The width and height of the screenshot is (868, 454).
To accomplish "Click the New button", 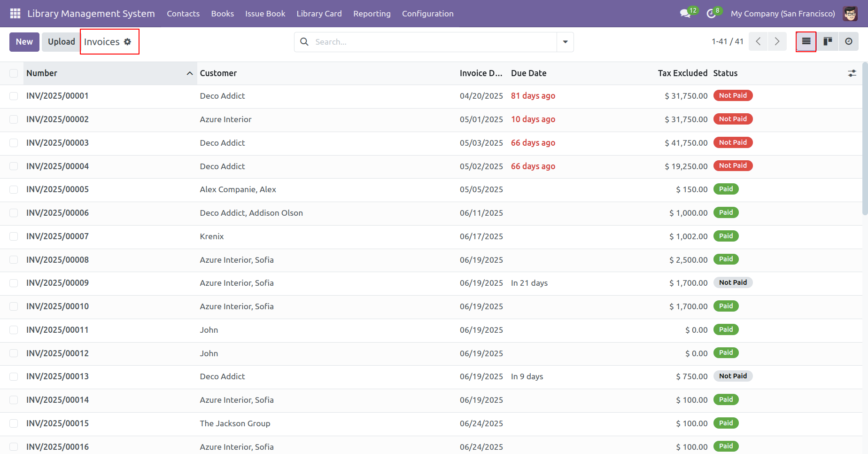I will (24, 42).
